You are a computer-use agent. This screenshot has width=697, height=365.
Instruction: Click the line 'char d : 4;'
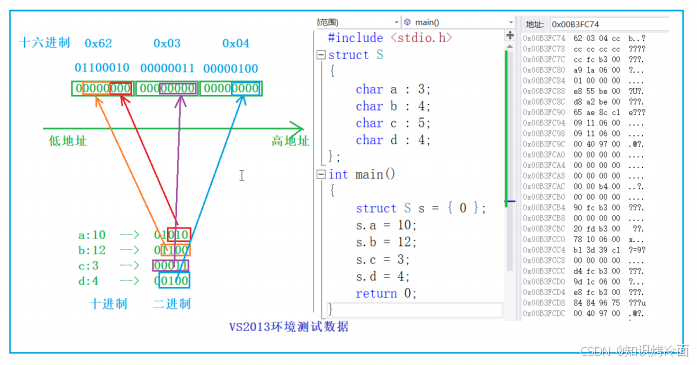point(393,140)
